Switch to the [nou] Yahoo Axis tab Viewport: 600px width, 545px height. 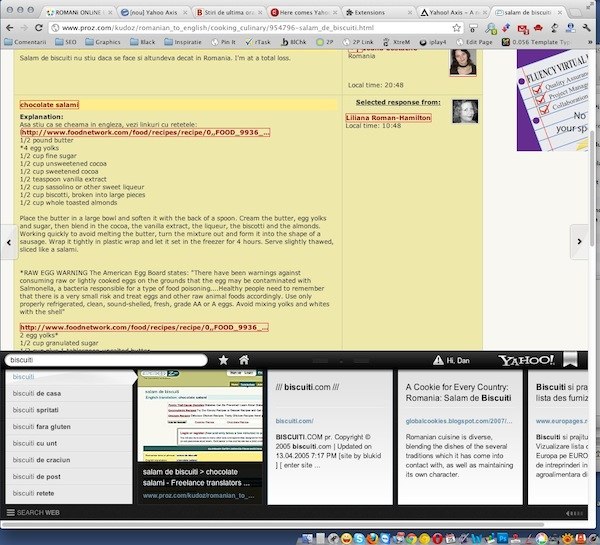[x=154, y=13]
